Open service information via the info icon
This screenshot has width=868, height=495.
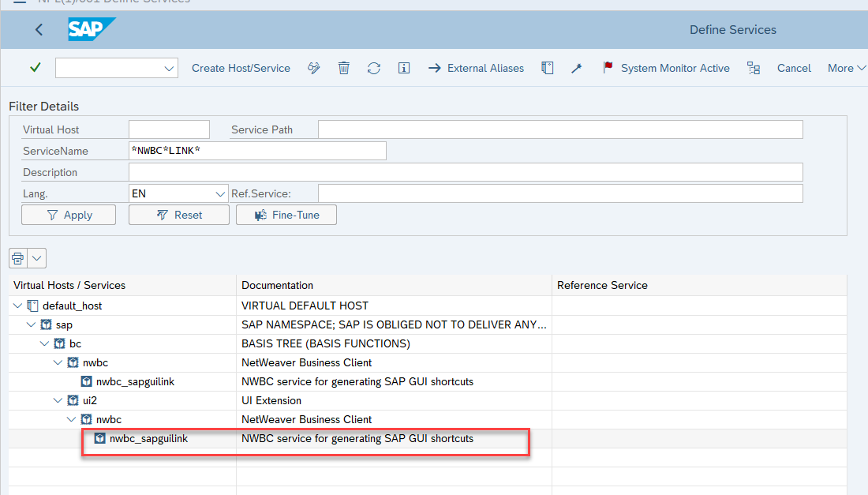[403, 68]
